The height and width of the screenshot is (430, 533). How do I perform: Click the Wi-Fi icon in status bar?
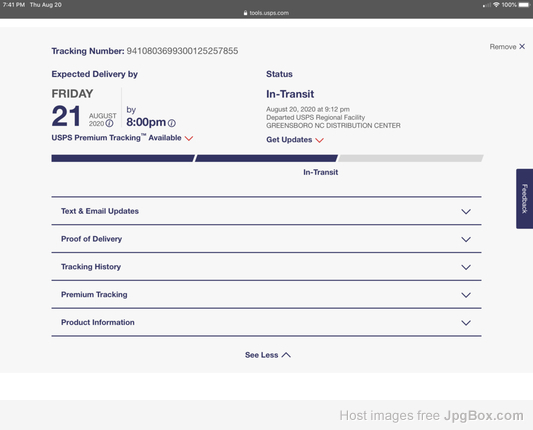(496, 5)
